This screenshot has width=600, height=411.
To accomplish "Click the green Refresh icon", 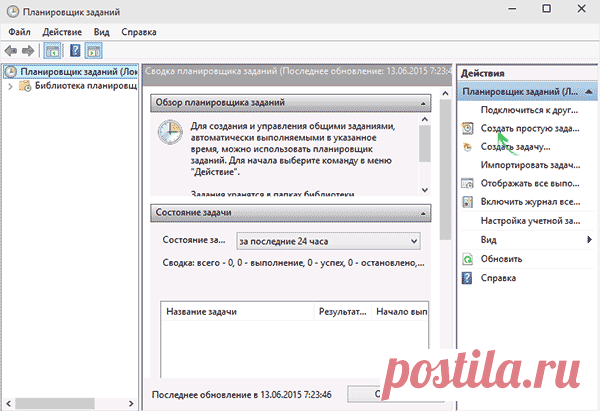I will (x=467, y=259).
